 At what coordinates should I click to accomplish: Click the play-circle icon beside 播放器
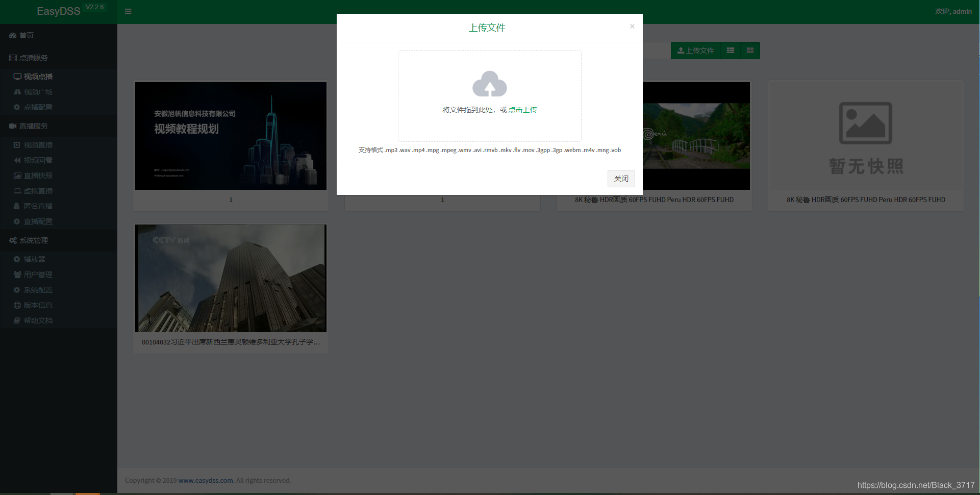pyautogui.click(x=17, y=259)
